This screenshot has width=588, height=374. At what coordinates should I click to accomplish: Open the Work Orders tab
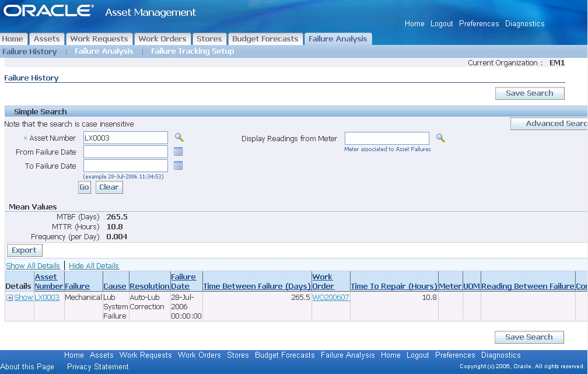click(x=162, y=39)
